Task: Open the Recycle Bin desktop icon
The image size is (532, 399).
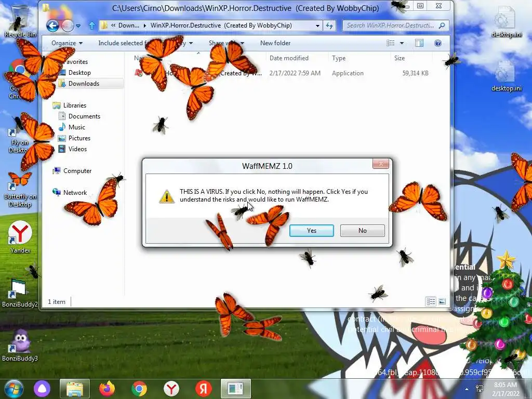Action: [20, 21]
